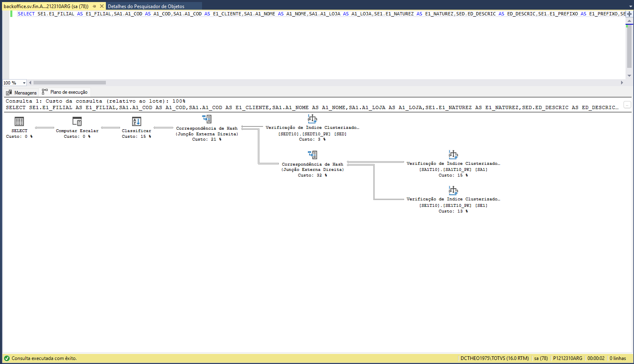Click the 'Custo: 32 %' label
Viewport: 634px width, 364px height.
[x=312, y=175]
